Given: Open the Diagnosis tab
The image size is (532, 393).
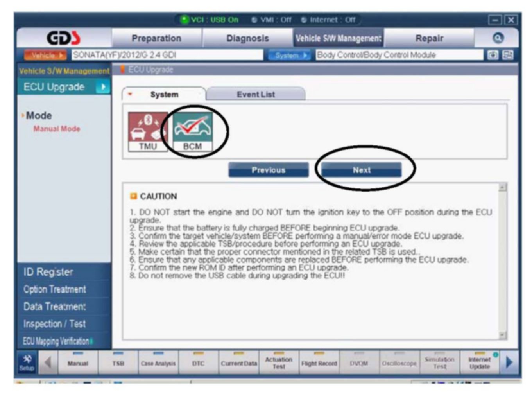Looking at the screenshot, I should tap(247, 38).
